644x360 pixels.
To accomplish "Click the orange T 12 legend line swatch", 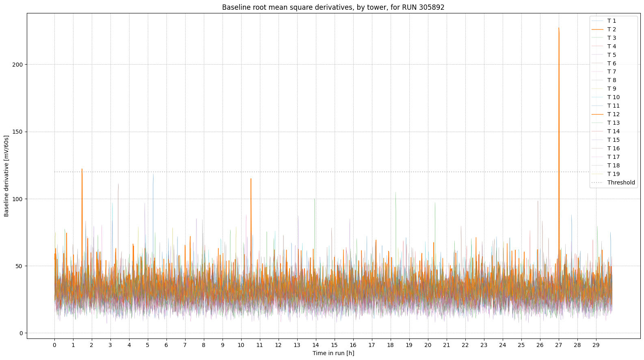I will tap(597, 114).
